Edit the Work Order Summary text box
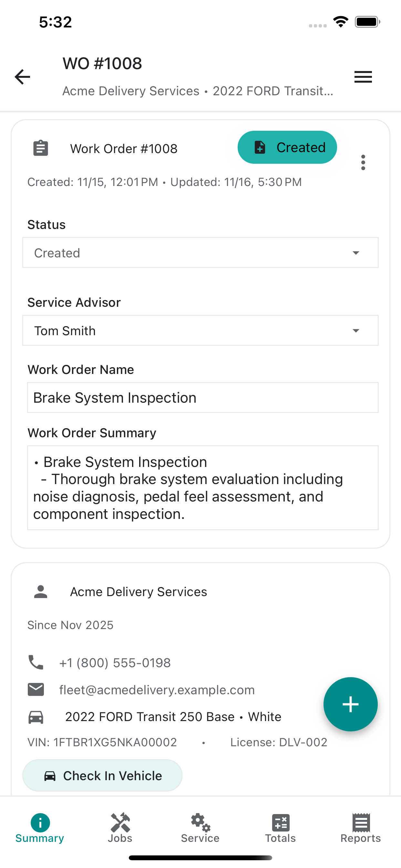The width and height of the screenshot is (401, 868). point(203,488)
